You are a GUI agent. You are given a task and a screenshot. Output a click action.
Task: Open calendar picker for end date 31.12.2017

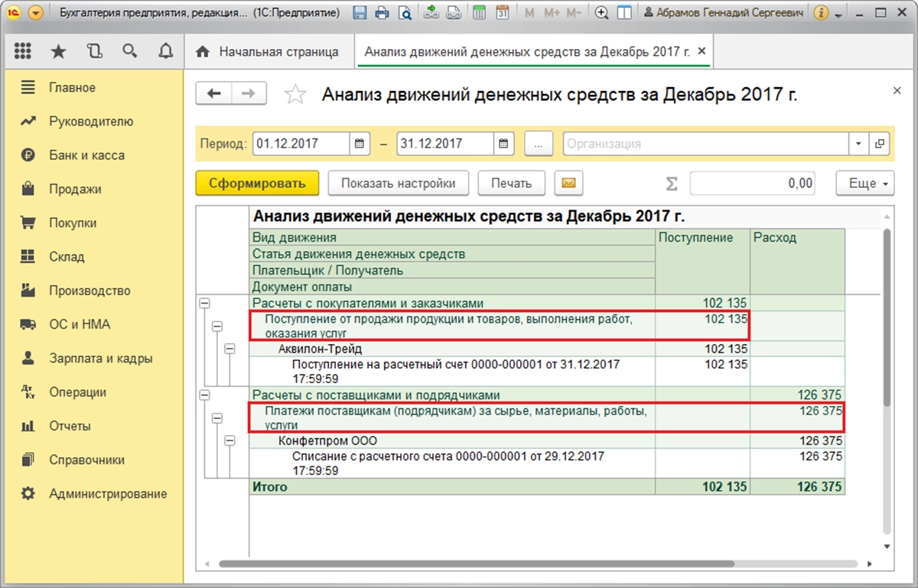pos(503,143)
